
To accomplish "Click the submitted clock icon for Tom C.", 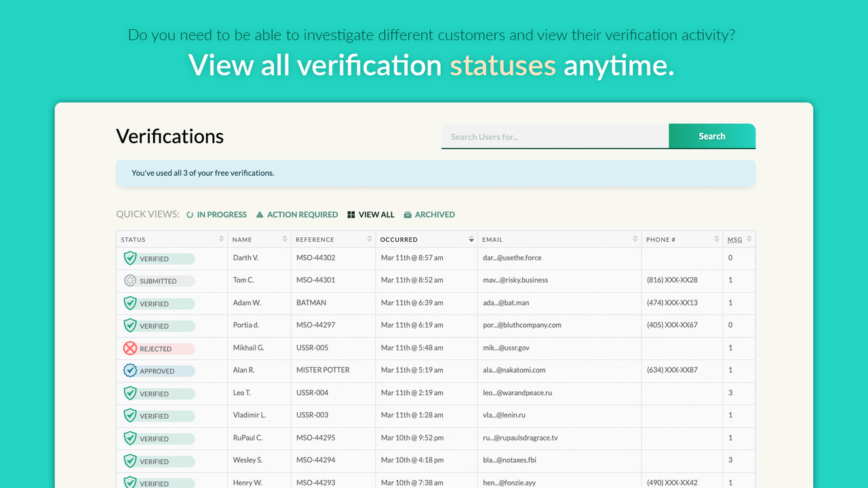I will (x=130, y=281).
